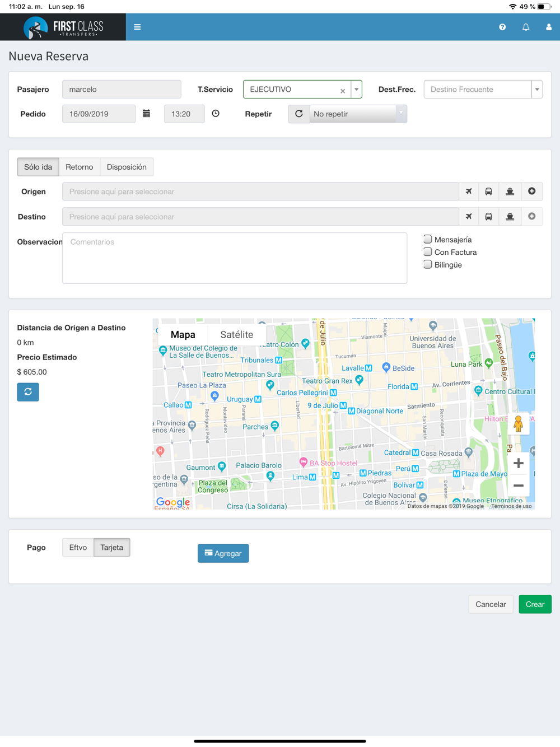Viewport: 560px width, 747px height.
Task: Select ship port icon for Destino
Action: point(510,217)
